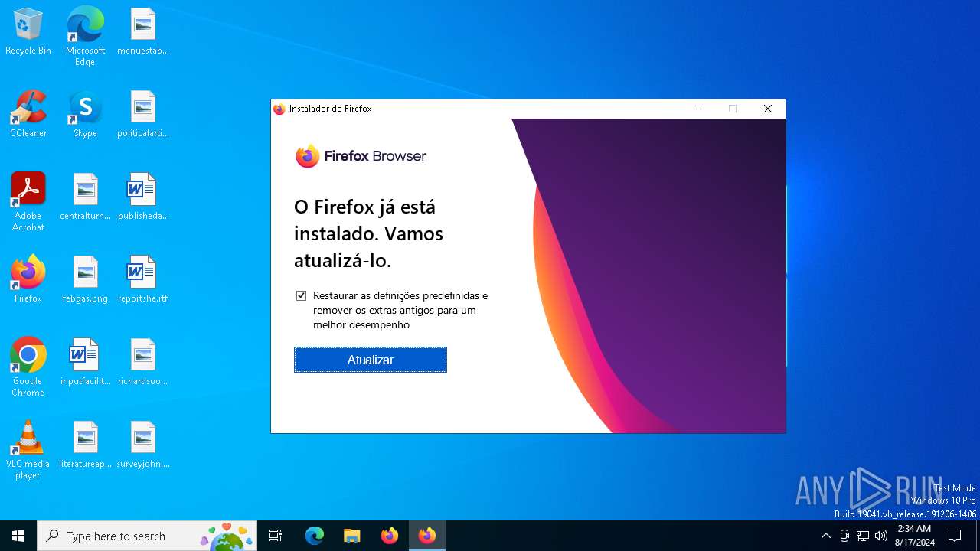Open File Explorer from the taskbar
This screenshot has width=980, height=551.
point(352,536)
